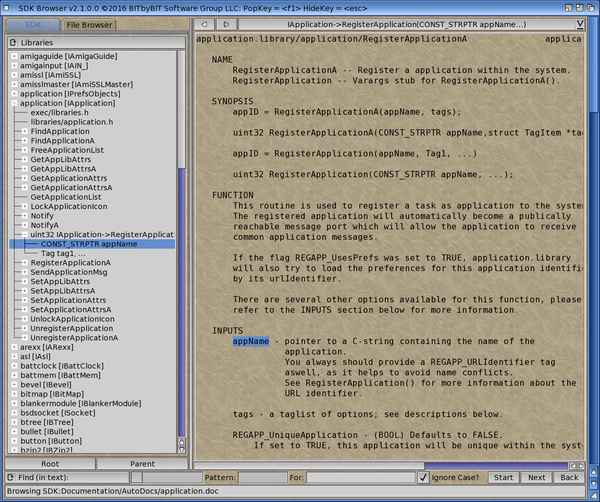
Task: Click the Libraries cycle gadget icon
Action: 13,44
